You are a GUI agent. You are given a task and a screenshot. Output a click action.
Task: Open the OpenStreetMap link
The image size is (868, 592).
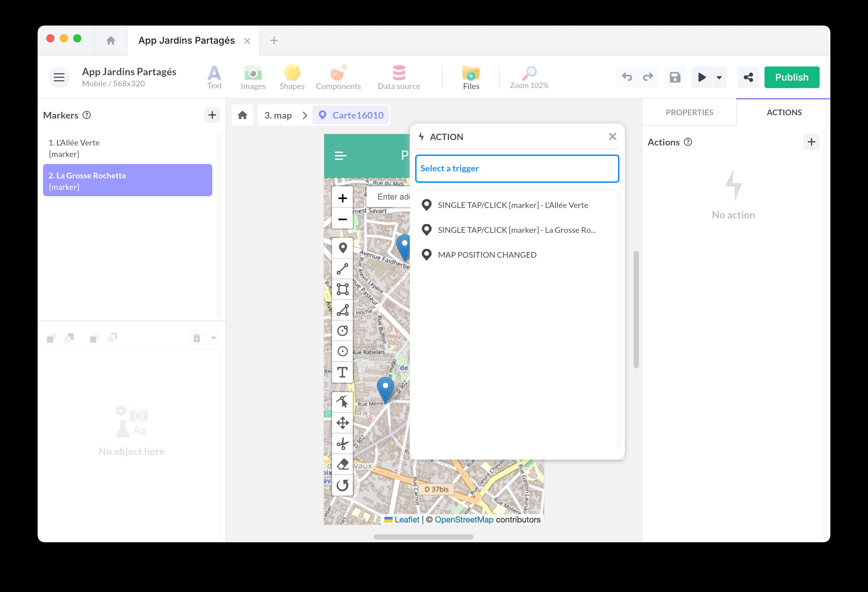[464, 519]
